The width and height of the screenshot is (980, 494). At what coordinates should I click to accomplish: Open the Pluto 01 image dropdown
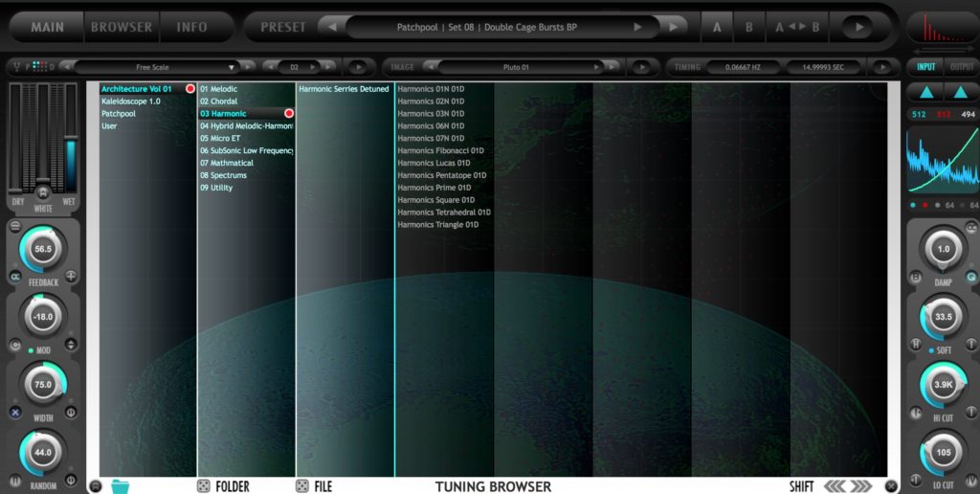coord(516,67)
